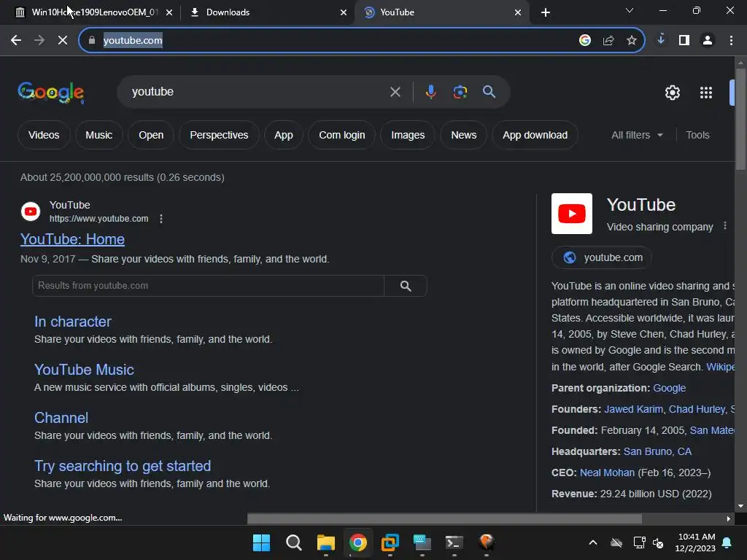Click the Results from youtube.com search field
The image size is (747, 560).
click(x=208, y=286)
